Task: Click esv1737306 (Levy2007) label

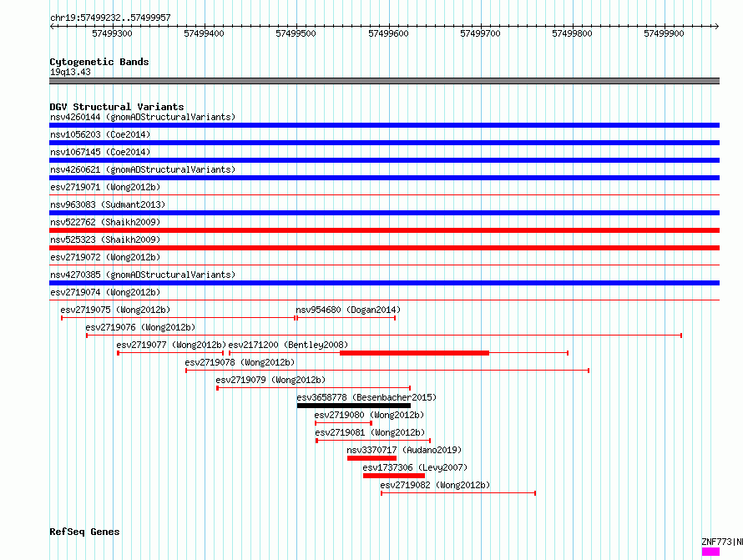Action: pos(415,467)
